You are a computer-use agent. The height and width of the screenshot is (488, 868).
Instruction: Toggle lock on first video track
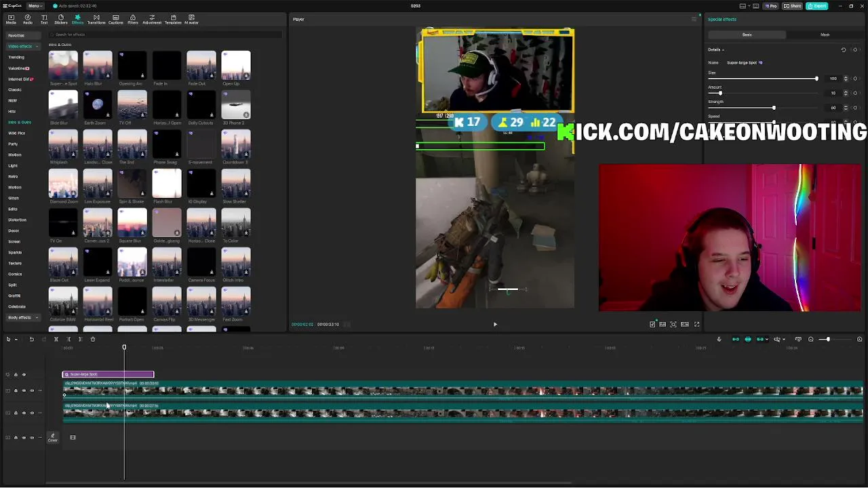tap(16, 390)
